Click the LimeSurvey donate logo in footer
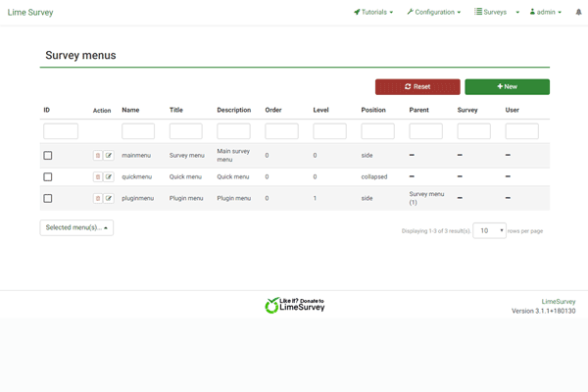The width and height of the screenshot is (588, 392). (294, 306)
